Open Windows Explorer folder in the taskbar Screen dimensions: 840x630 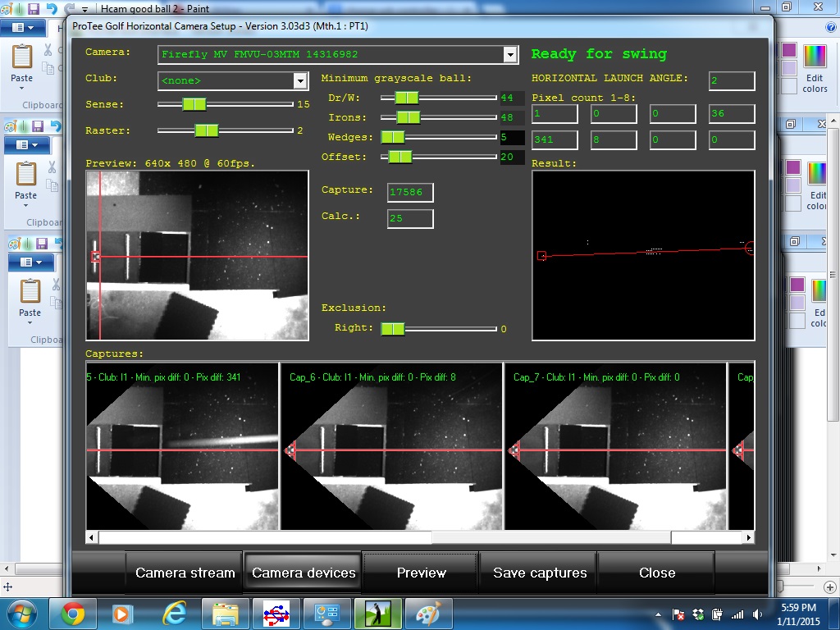point(226,614)
